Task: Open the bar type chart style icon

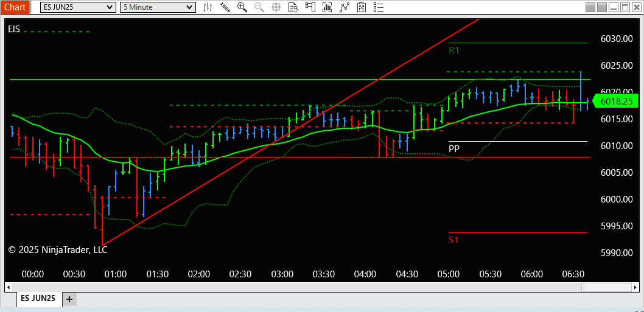Action: pyautogui.click(x=208, y=7)
